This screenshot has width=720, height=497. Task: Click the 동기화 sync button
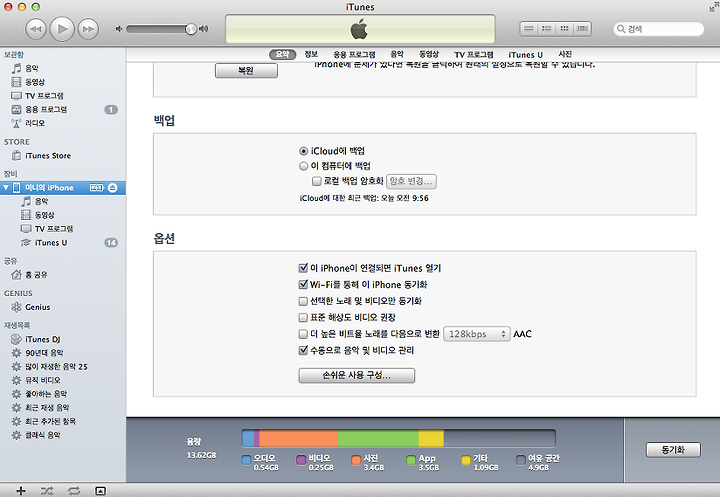(673, 450)
